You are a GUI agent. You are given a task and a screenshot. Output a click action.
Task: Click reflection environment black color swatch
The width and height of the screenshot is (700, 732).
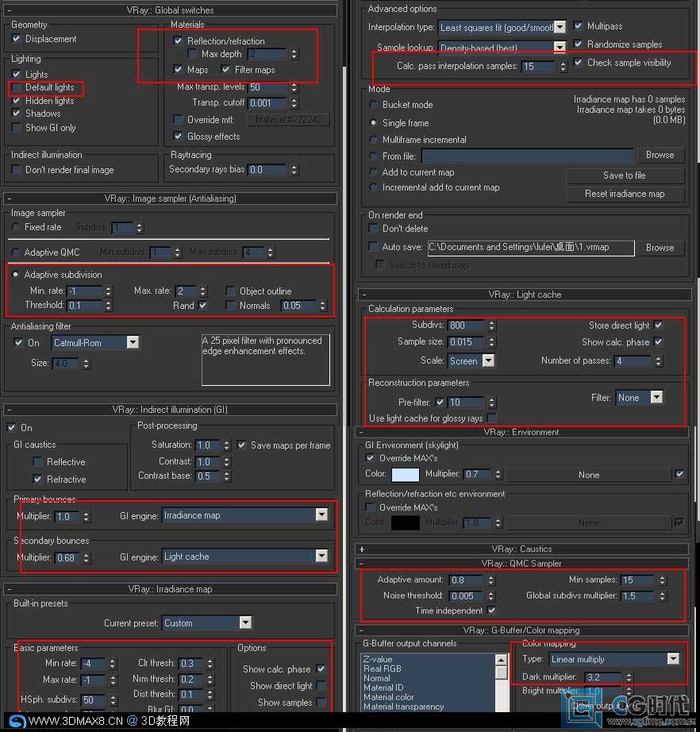(x=406, y=523)
